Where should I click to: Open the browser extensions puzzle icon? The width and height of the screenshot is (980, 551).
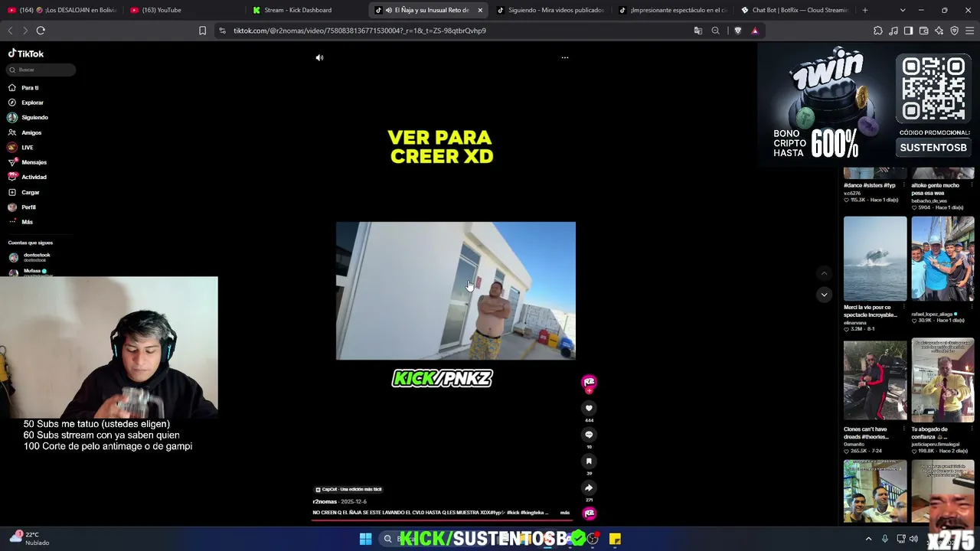tap(877, 31)
